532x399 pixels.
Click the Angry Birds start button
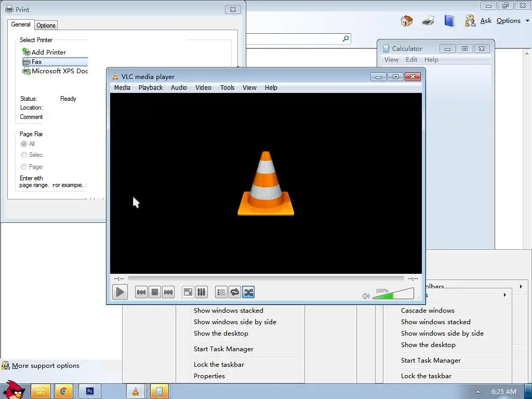[14, 390]
